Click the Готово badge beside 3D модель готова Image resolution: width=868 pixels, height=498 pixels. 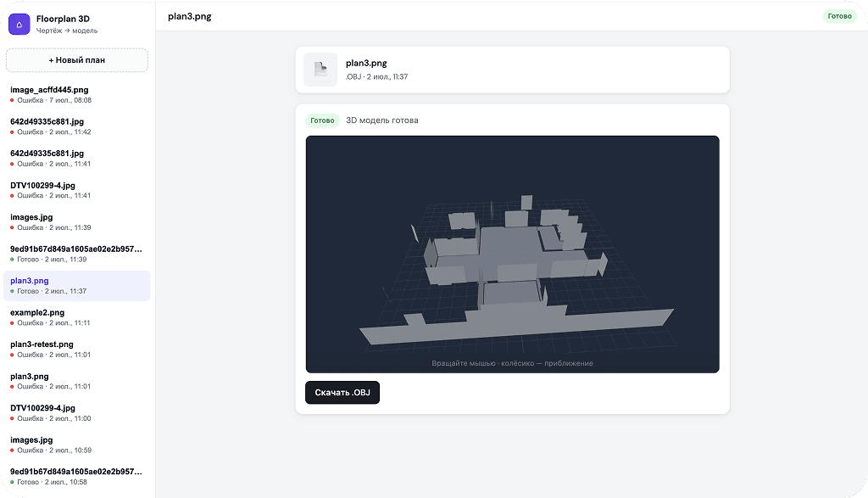pyautogui.click(x=322, y=120)
